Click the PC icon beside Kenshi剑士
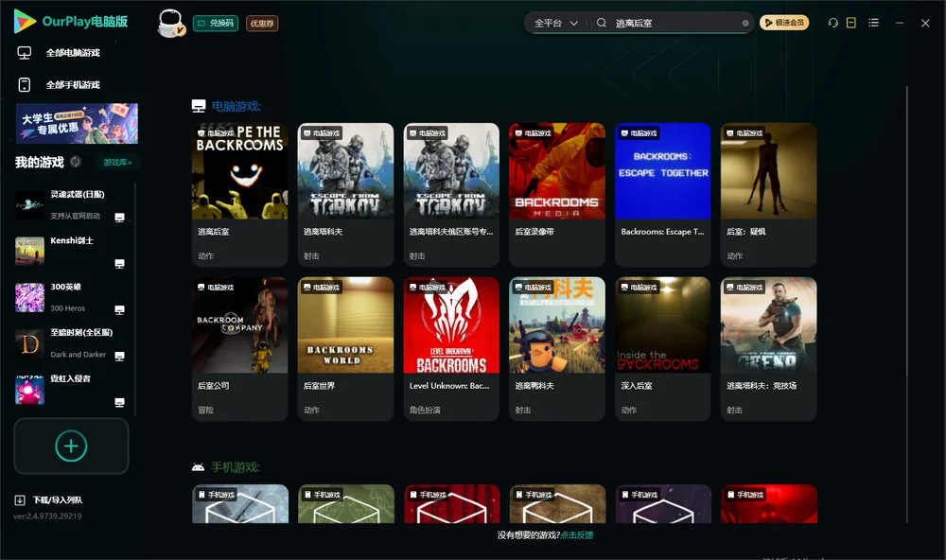 119,264
